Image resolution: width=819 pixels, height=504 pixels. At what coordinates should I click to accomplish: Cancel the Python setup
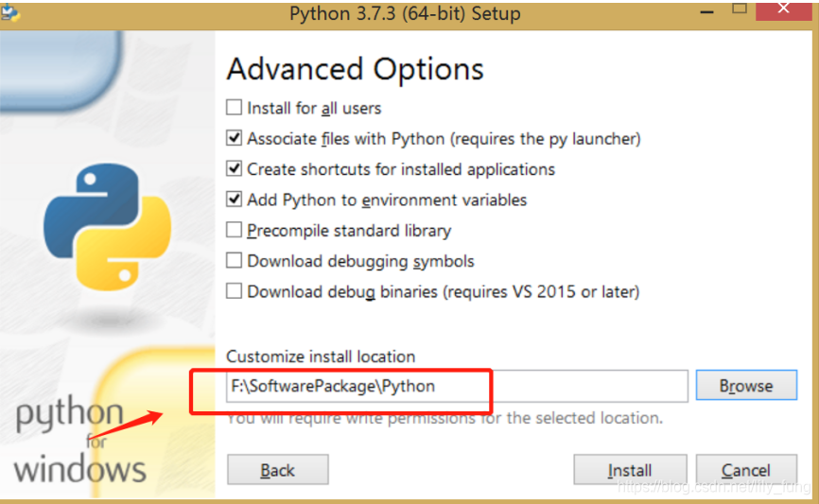746,470
